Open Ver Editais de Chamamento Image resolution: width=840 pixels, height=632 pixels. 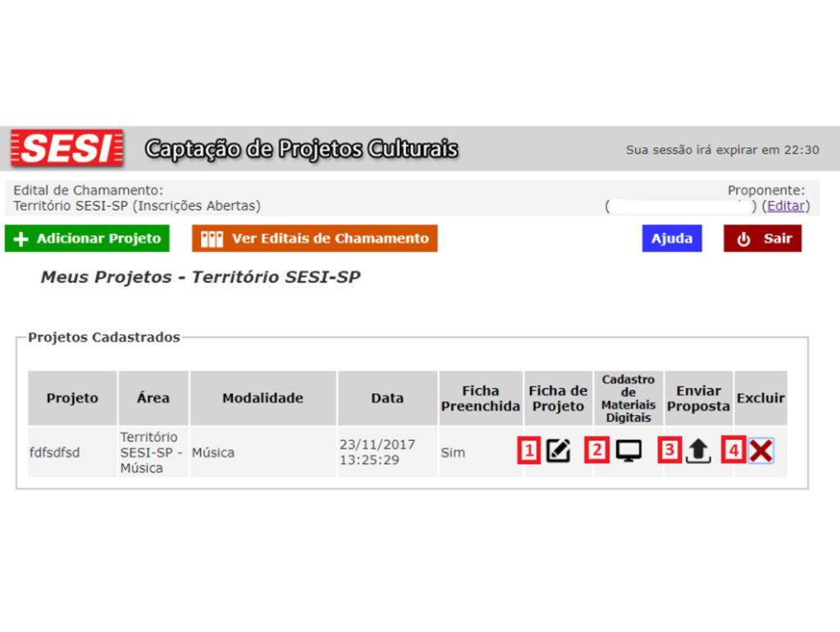tap(314, 238)
